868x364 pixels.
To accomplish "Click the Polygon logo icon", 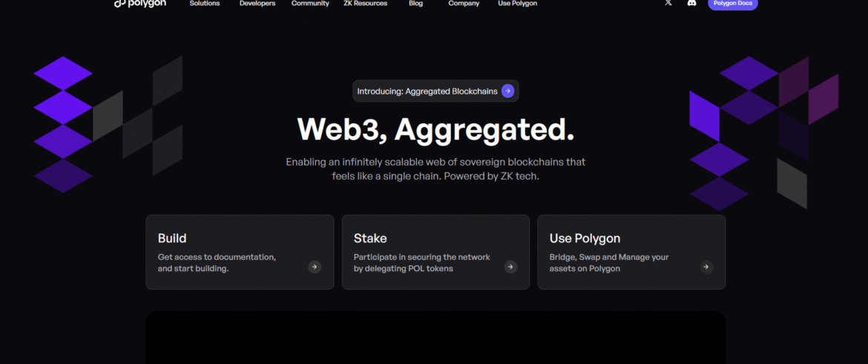I will click(119, 3).
